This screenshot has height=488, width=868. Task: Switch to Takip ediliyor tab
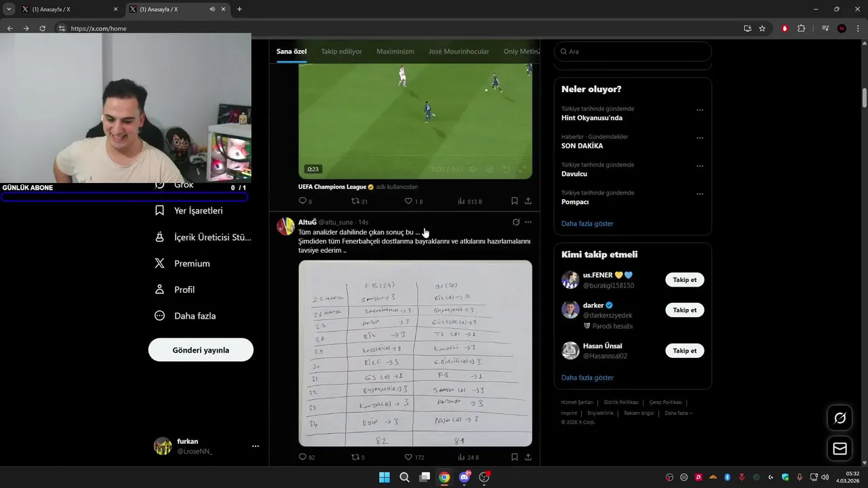point(342,52)
